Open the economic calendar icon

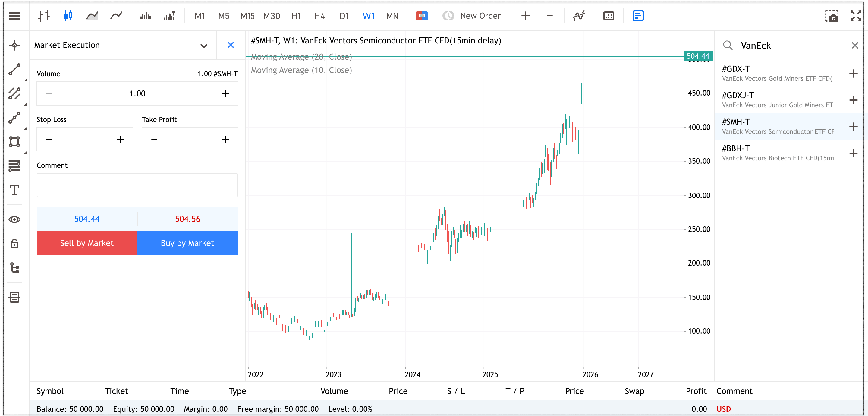tap(609, 16)
